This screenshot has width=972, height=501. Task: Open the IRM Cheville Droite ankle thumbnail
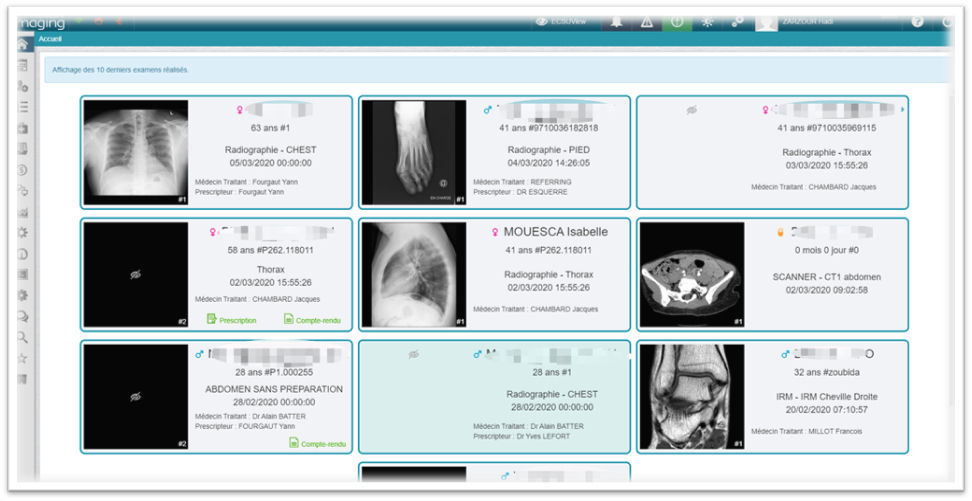pyautogui.click(x=692, y=397)
